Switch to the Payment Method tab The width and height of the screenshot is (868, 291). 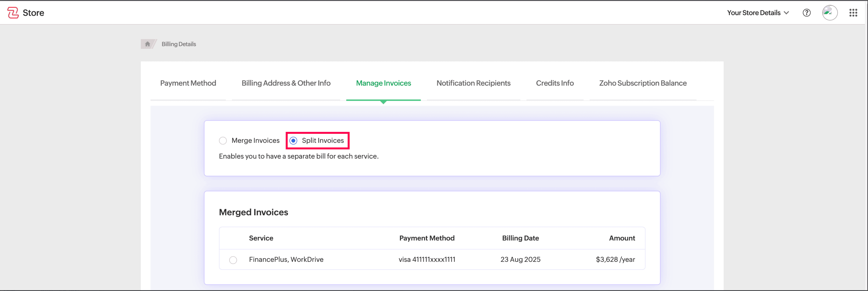188,83
